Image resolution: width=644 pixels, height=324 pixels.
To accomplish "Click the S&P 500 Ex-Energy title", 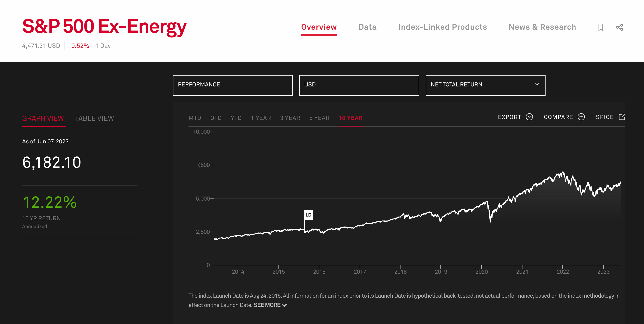I will (x=104, y=27).
